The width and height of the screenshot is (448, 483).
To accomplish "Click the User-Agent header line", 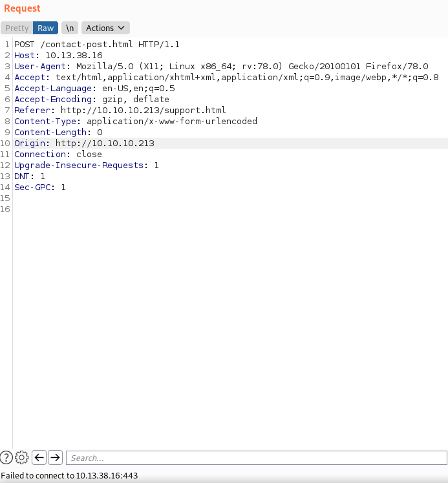I will tap(221, 66).
